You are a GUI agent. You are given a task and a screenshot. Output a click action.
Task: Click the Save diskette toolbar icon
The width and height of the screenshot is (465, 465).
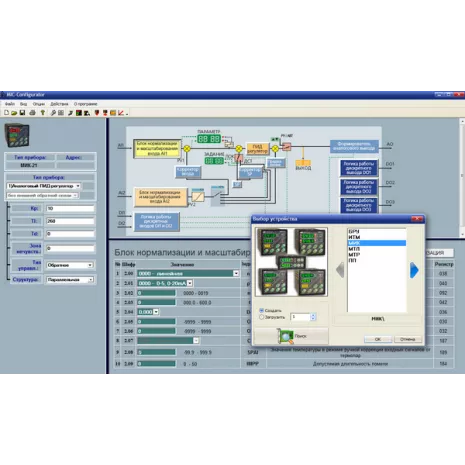(x=22, y=113)
